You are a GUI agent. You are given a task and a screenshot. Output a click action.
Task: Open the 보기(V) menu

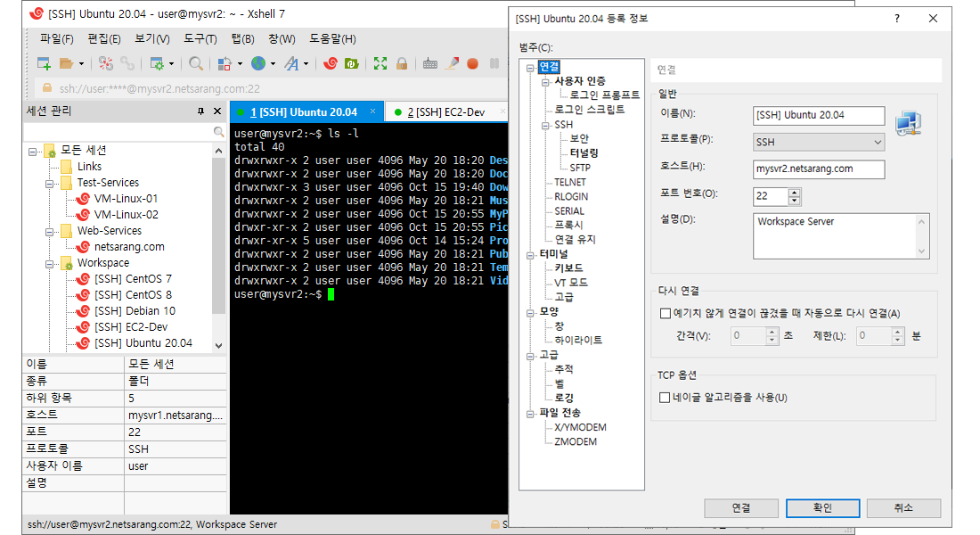pos(152,39)
